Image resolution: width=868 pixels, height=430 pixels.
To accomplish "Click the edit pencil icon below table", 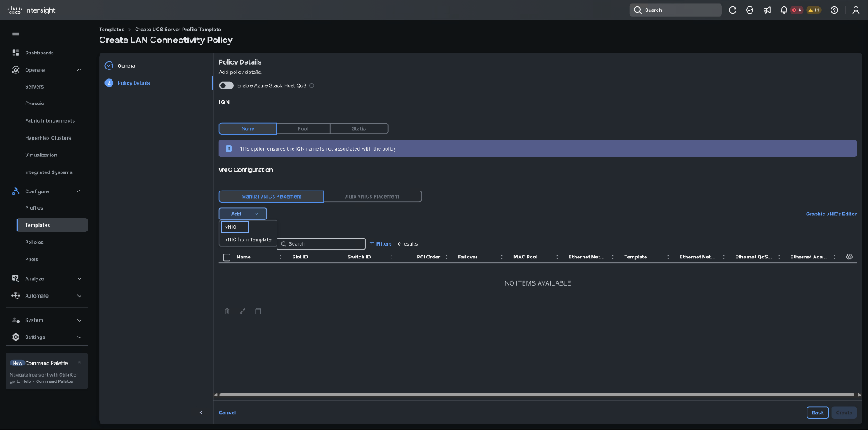I will 242,311.
